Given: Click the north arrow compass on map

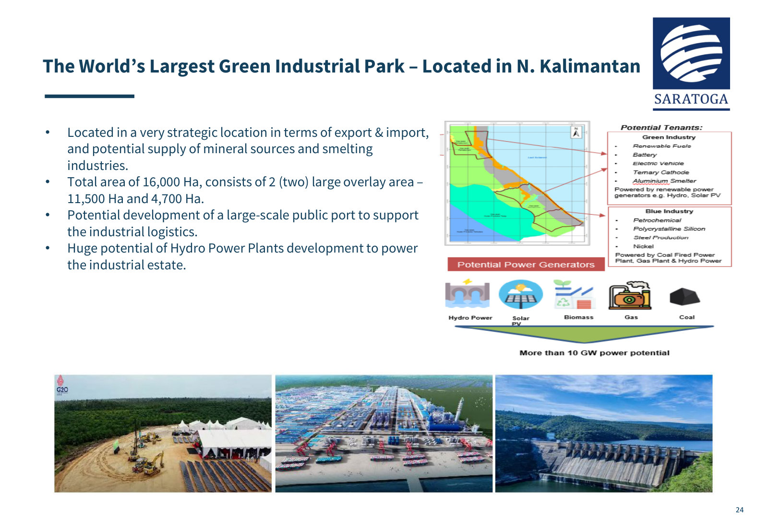Looking at the screenshot, I should pos(576,132).
